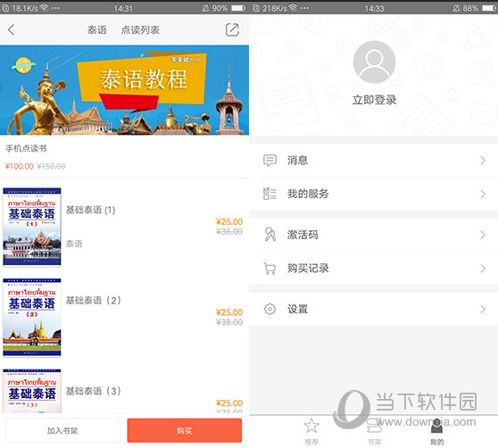Tap the 消息 message bubble icon
This screenshot has height=448, width=498.
click(x=270, y=161)
